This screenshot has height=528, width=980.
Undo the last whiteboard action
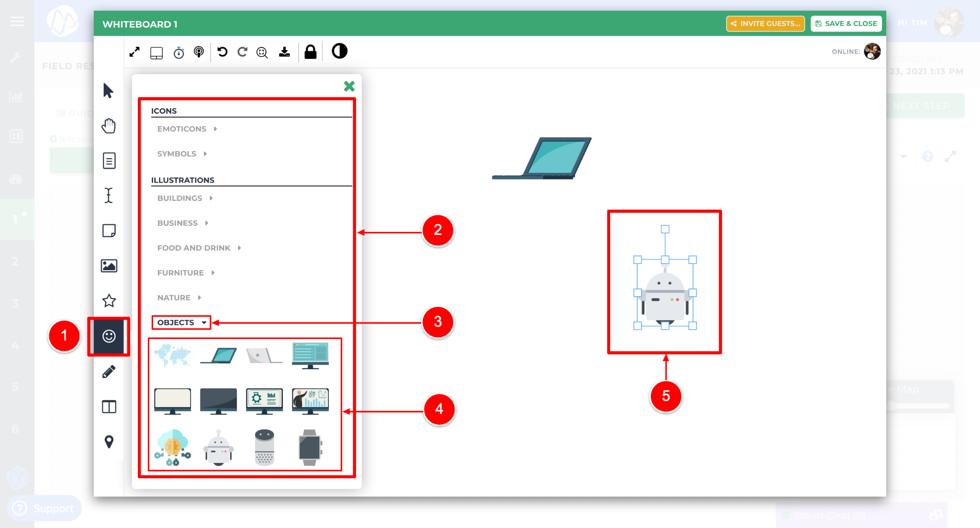[222, 52]
